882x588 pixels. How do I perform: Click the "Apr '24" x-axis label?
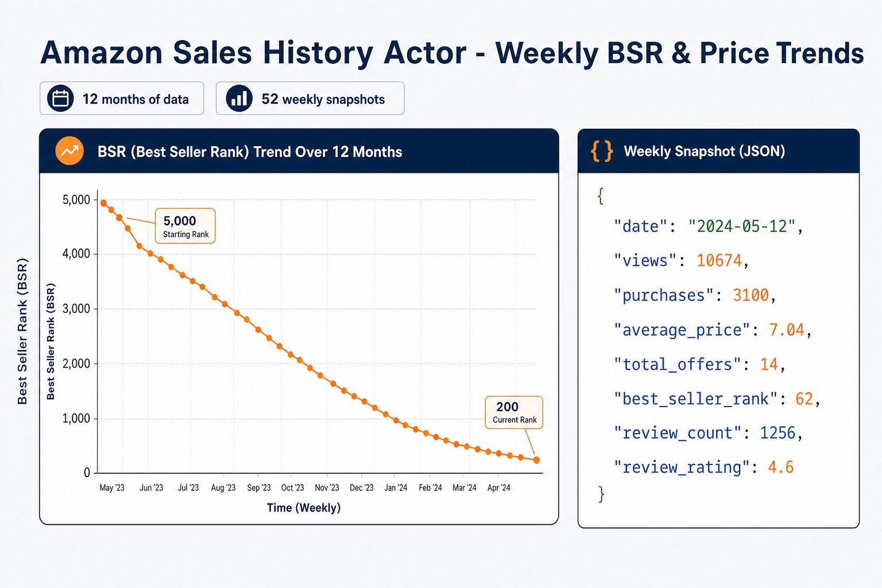498,488
